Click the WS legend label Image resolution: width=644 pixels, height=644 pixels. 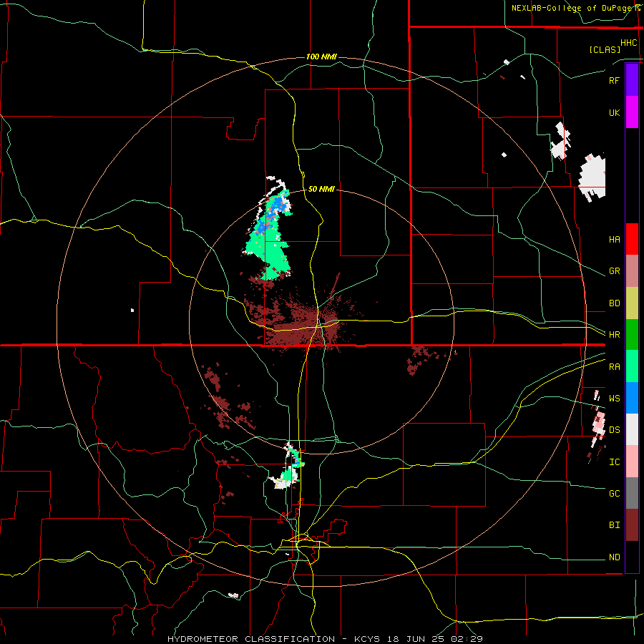point(615,399)
